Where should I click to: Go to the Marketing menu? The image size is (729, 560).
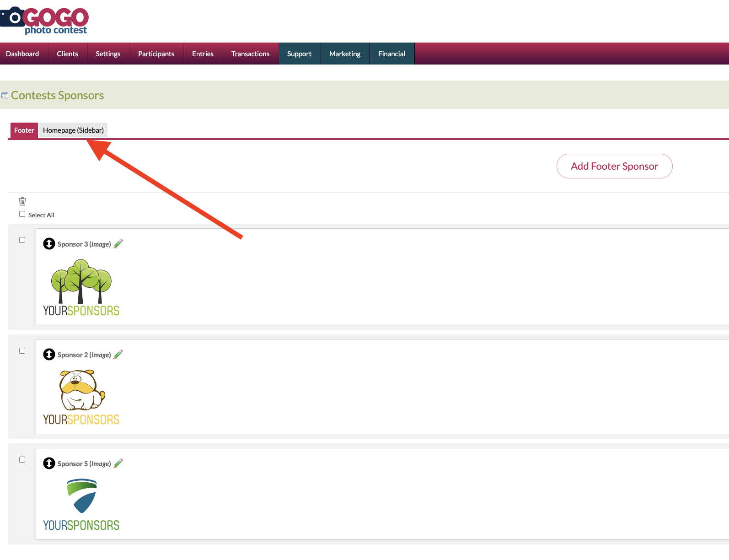pyautogui.click(x=345, y=54)
